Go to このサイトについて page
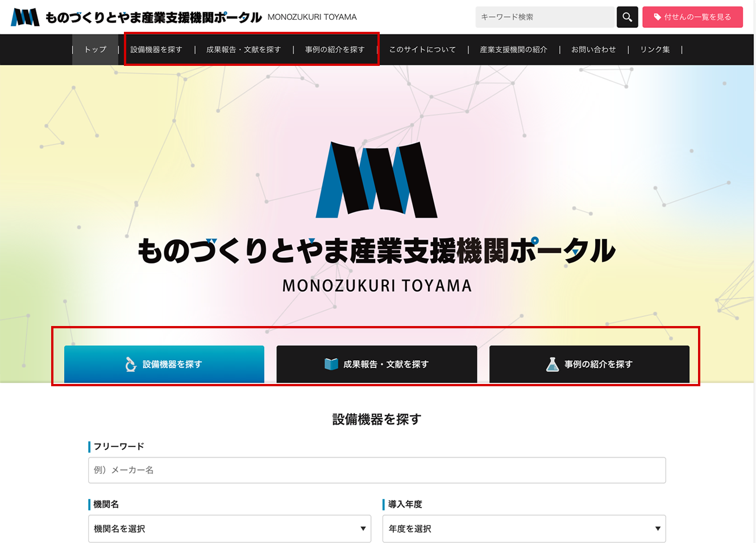Screen dimensions: 756x543 click(x=422, y=49)
